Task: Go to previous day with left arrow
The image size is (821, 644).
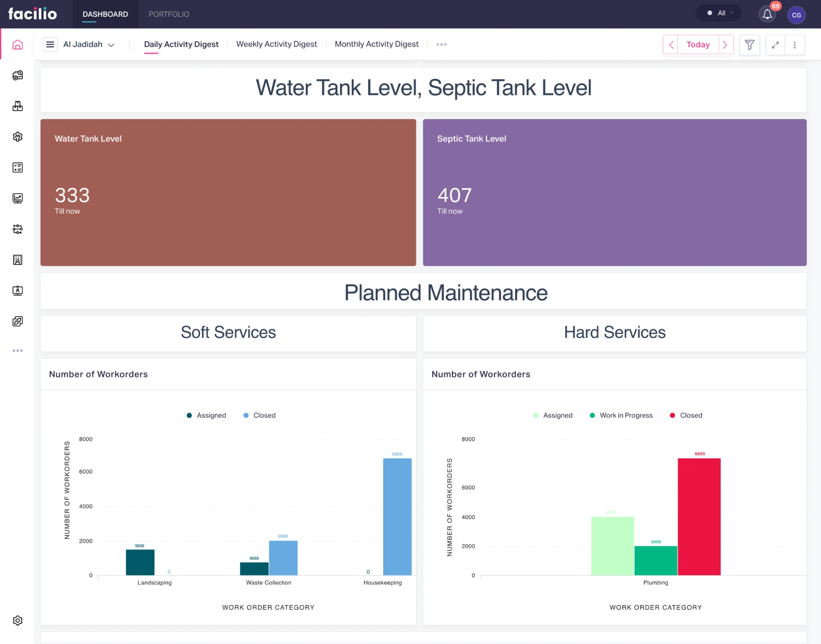Action: pos(671,45)
